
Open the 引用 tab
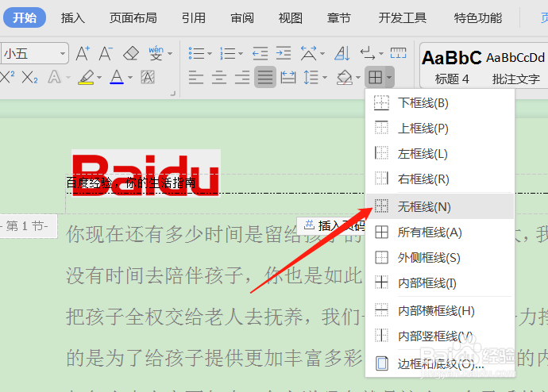click(x=194, y=17)
